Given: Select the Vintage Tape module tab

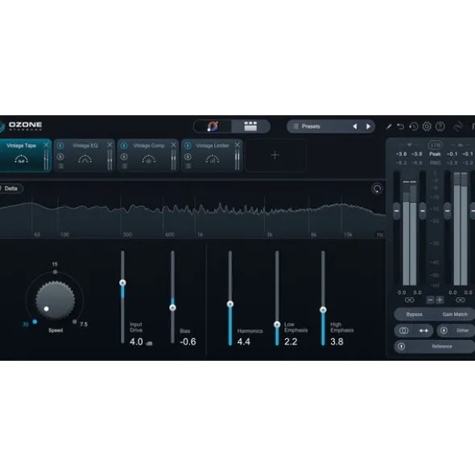Looking at the screenshot, I should (22, 155).
